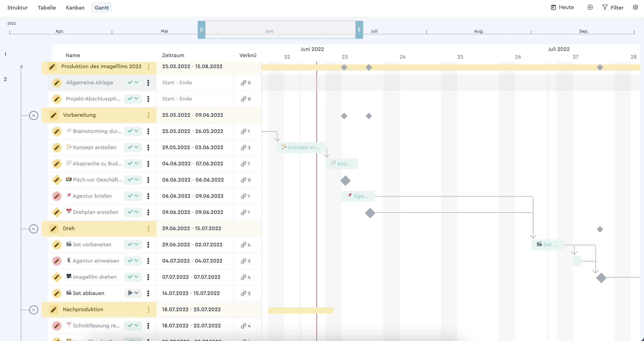Image resolution: width=644 pixels, height=341 pixels.
Task: Switch to the Struktur view
Action: [x=18, y=8]
